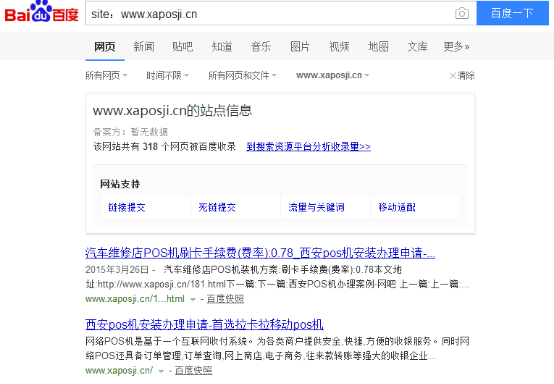This screenshot has height=384, width=554.
Task: Open the Baidu logo homepage
Action: pyautogui.click(x=41, y=12)
